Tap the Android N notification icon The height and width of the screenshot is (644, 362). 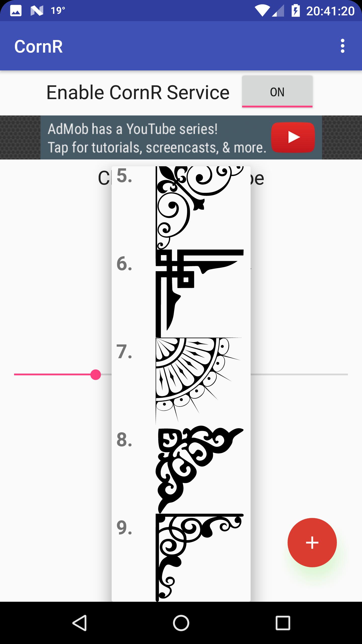(37, 11)
